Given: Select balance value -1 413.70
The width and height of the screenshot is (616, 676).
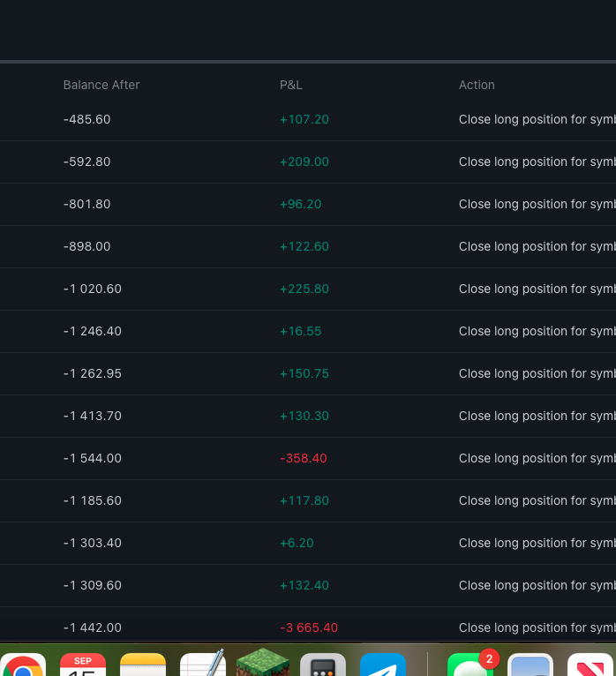Looking at the screenshot, I should tap(93, 416).
